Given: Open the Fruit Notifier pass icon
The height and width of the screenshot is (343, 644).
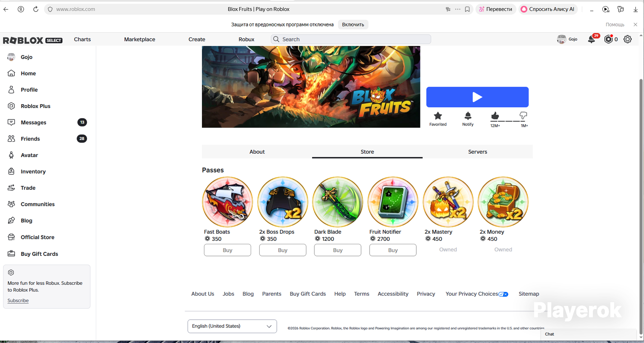Looking at the screenshot, I should click(x=393, y=202).
